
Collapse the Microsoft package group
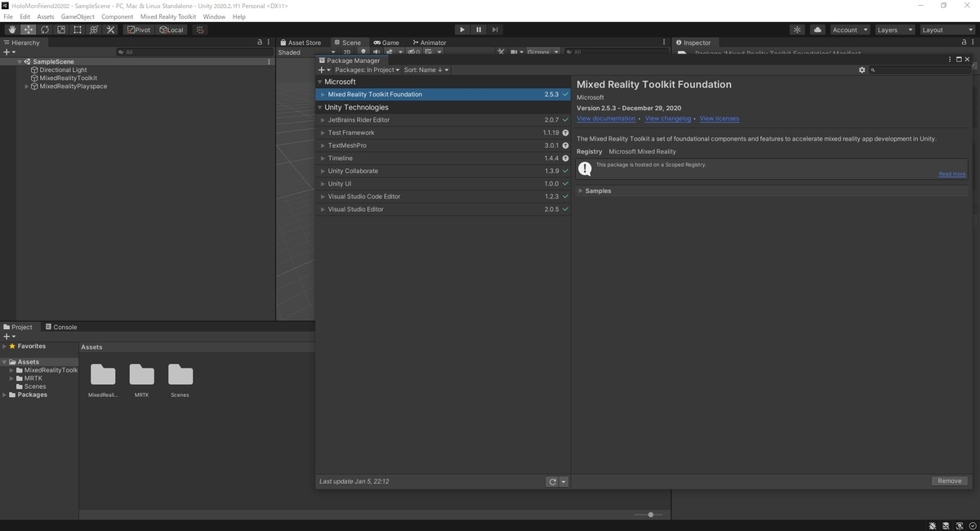coord(320,82)
